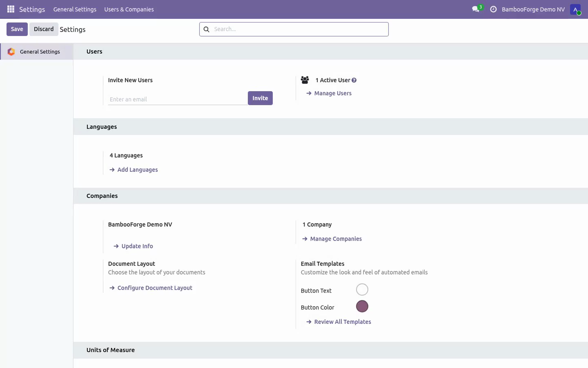Open Manage Companies link
Viewport: 588px width, 368px height.
point(332,239)
